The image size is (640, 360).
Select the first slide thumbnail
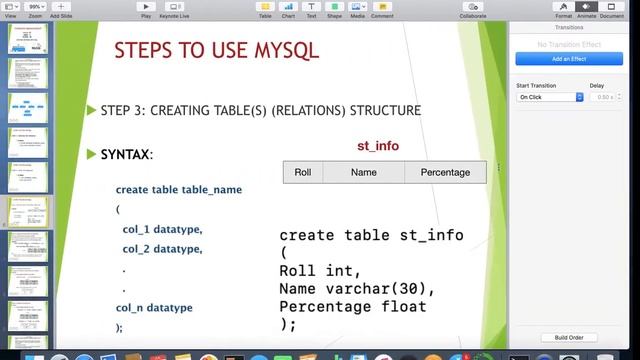(28, 39)
